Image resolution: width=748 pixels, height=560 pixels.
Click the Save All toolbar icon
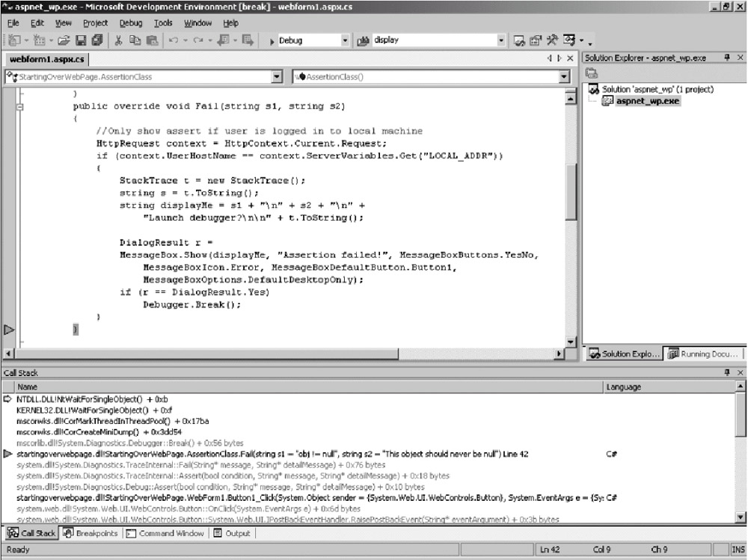[x=96, y=40]
